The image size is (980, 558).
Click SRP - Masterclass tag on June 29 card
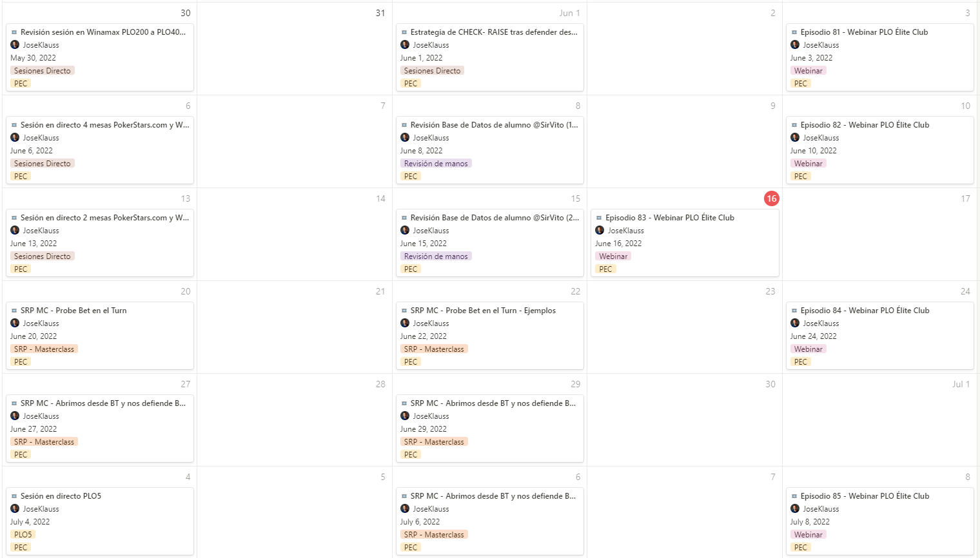click(x=434, y=442)
